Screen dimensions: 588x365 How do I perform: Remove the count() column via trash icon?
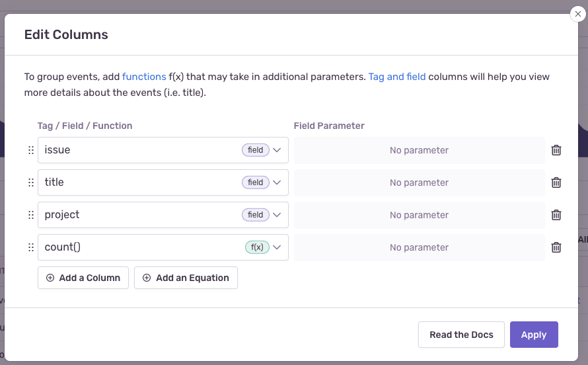pyautogui.click(x=556, y=247)
